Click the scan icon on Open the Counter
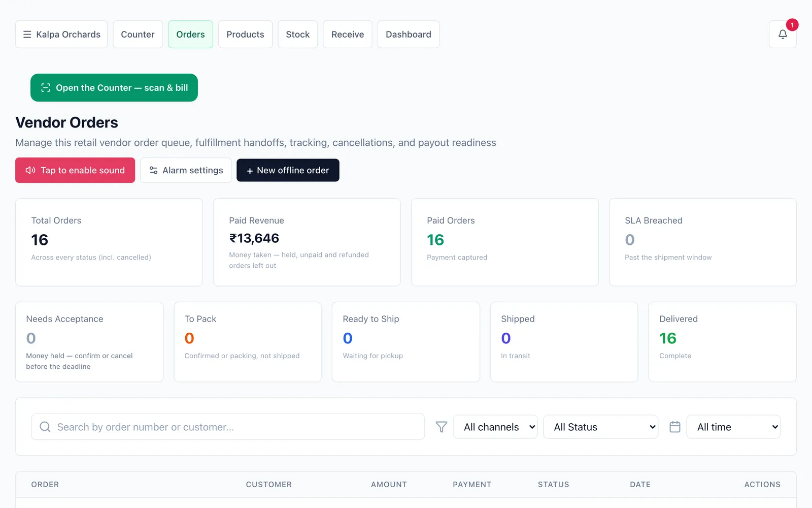The image size is (812, 508). click(46, 88)
